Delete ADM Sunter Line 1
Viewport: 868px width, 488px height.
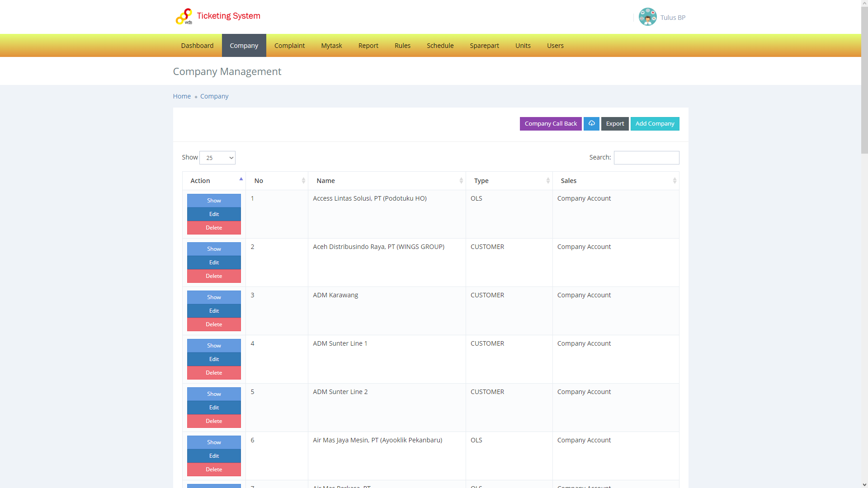214,373
